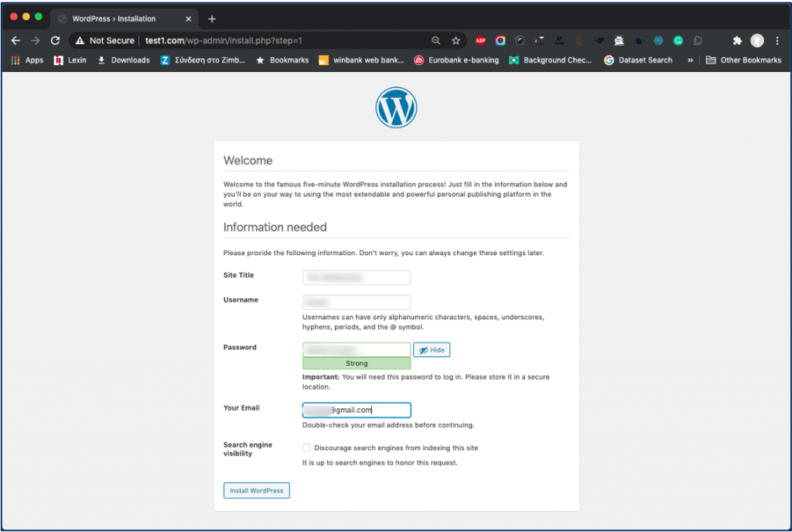Click the Not Secure warning icon
Screen dimensions: 792x532
tap(80, 40)
